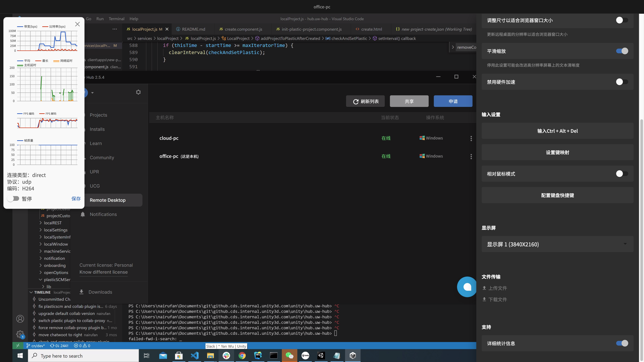Expand the localSettings folder in explorer

point(56,230)
